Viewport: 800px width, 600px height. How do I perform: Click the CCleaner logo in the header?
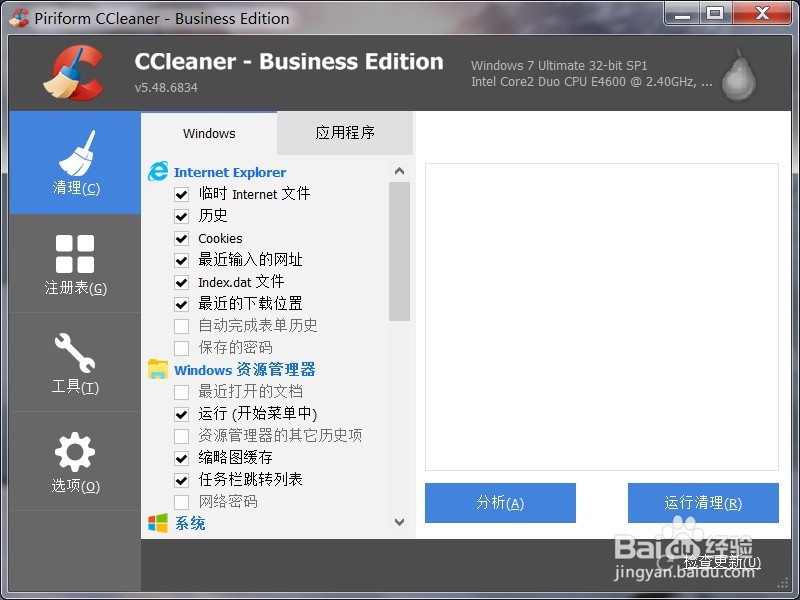74,73
